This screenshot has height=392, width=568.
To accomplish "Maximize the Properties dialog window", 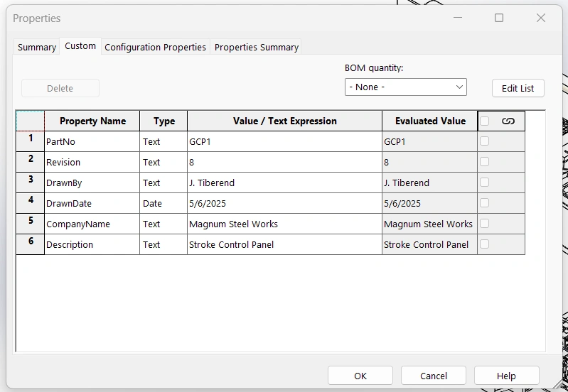I will pos(499,18).
